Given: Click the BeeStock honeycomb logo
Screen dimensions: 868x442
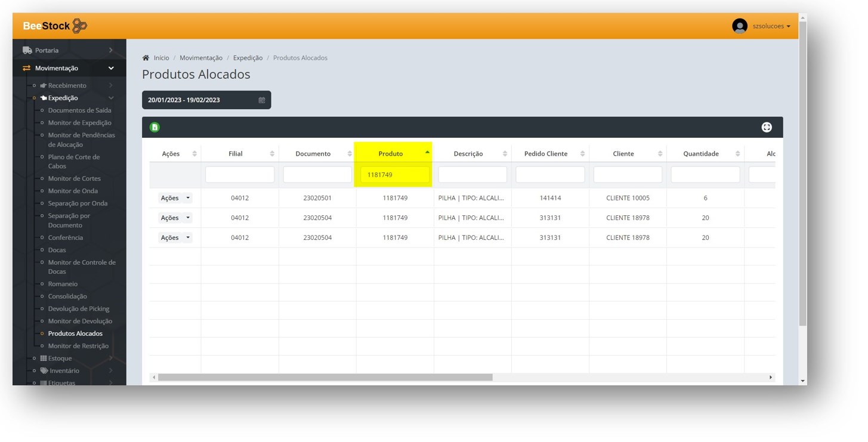Looking at the screenshot, I should (x=79, y=26).
